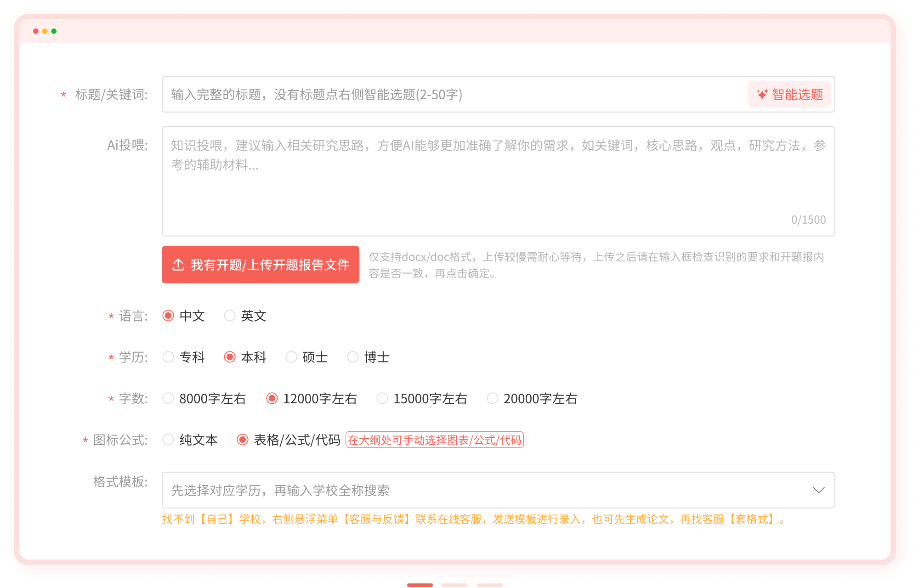Choose 博士 education level

(353, 357)
